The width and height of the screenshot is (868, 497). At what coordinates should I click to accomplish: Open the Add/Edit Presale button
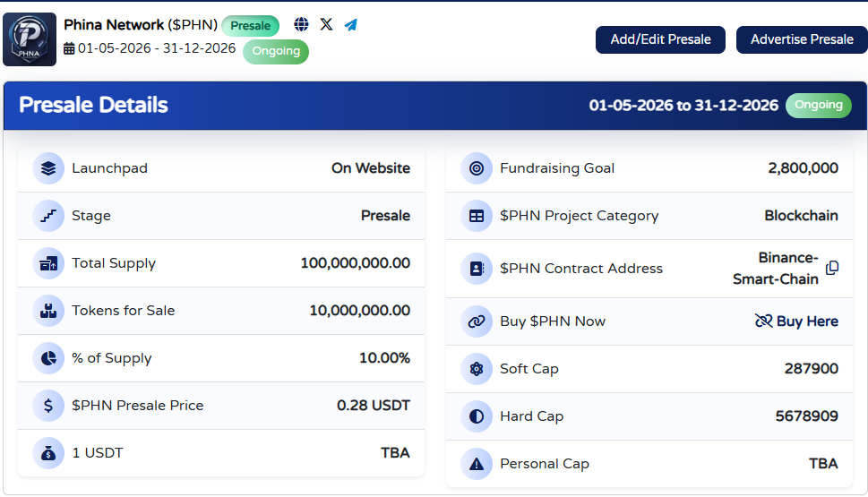pyautogui.click(x=660, y=39)
